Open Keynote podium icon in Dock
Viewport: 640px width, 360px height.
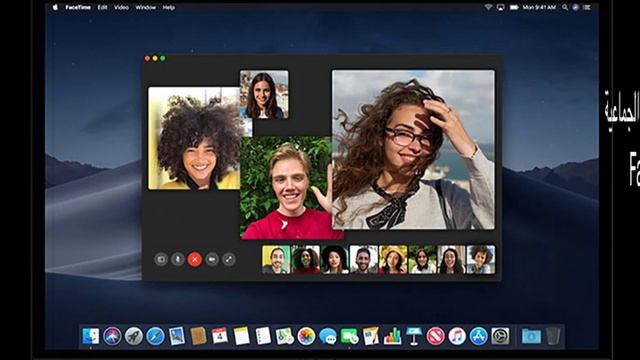tap(414, 336)
